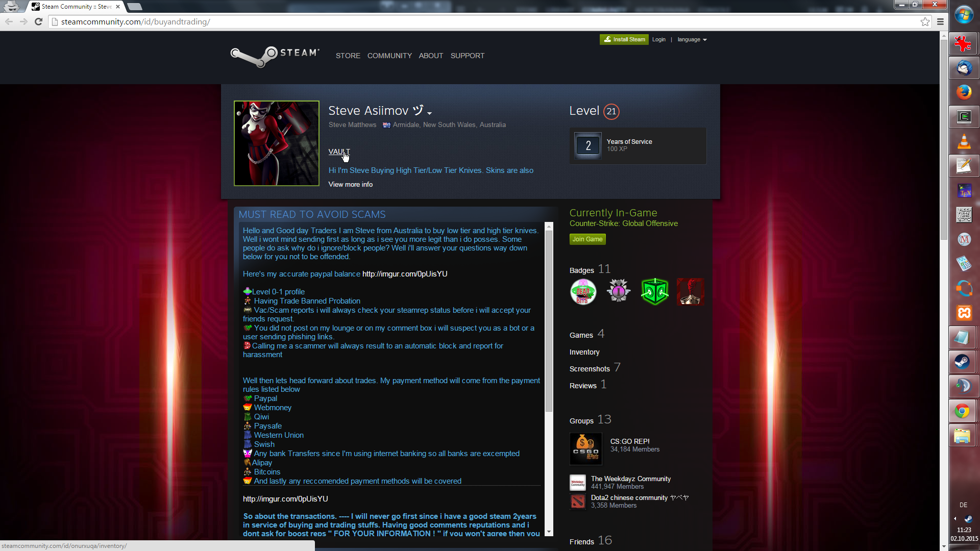The image size is (980, 551).
Task: Open the Inventory link
Action: (584, 353)
